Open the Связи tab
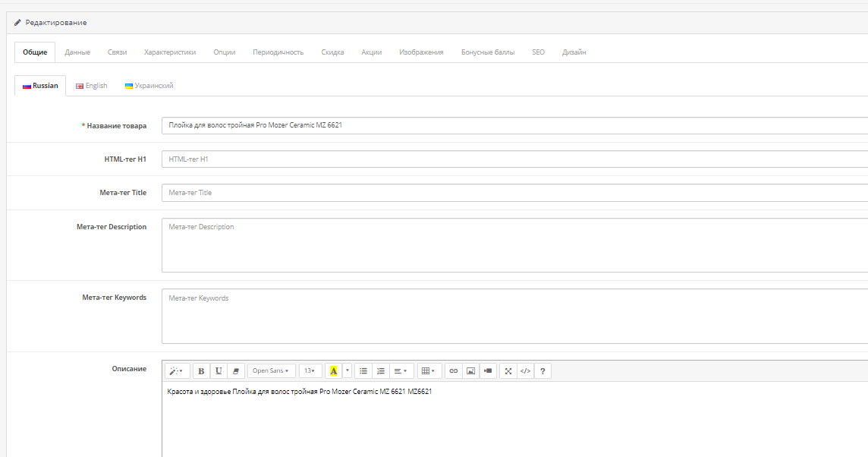Image resolution: width=868 pixels, height=457 pixels. [x=118, y=52]
